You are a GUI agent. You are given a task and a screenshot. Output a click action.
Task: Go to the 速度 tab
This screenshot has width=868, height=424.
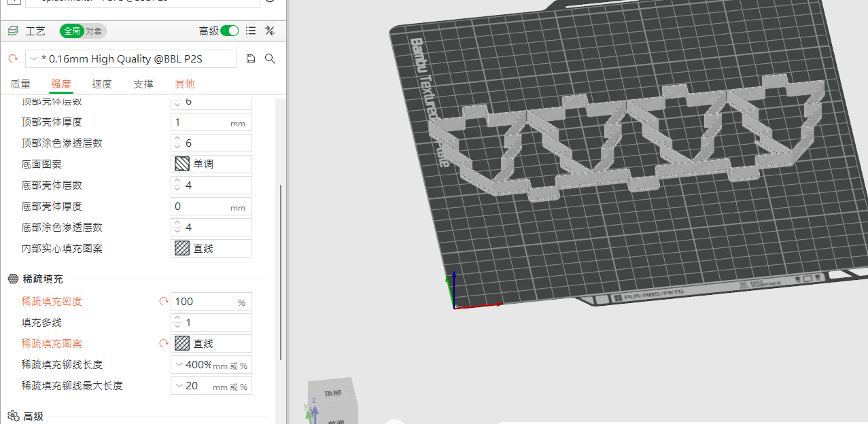click(102, 84)
